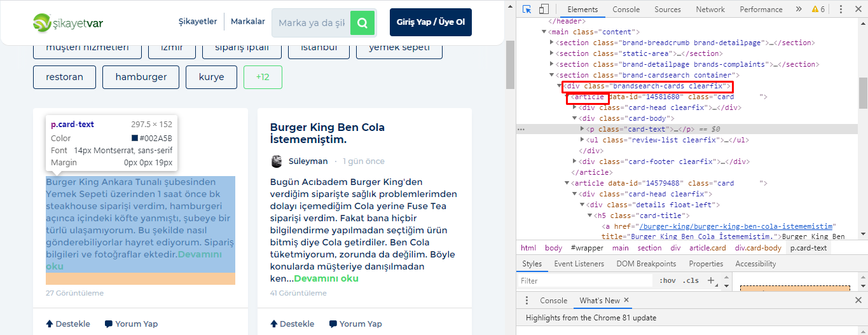This screenshot has width=868, height=335.
Task: Select the restoran tag
Action: click(65, 77)
